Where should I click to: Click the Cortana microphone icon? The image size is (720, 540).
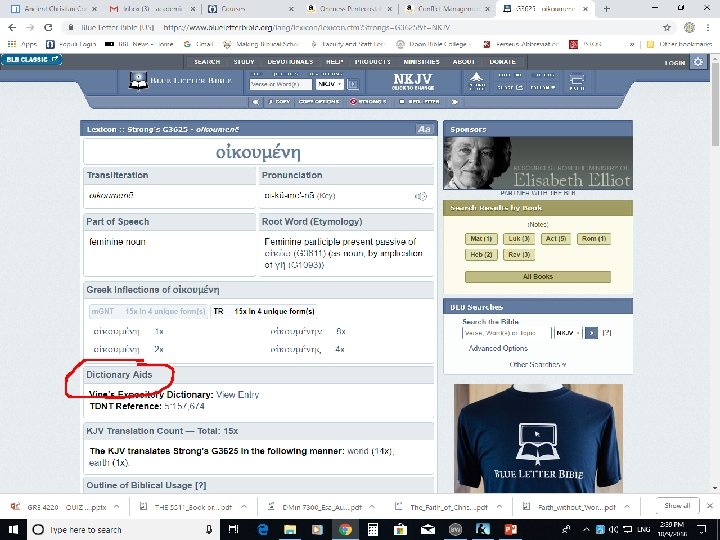(x=209, y=529)
